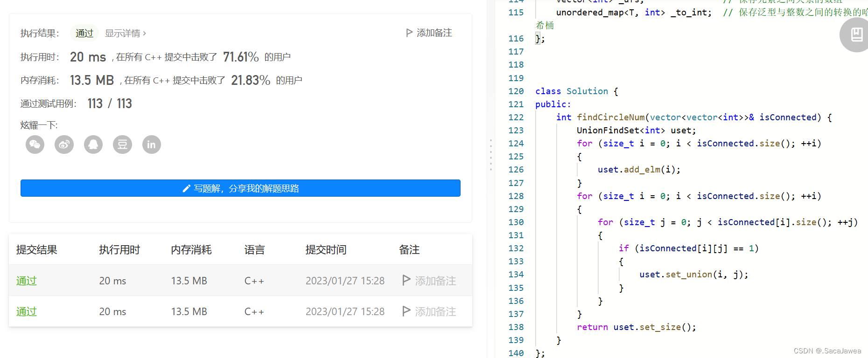
Task: Open first 通过 submission result
Action: click(27, 281)
